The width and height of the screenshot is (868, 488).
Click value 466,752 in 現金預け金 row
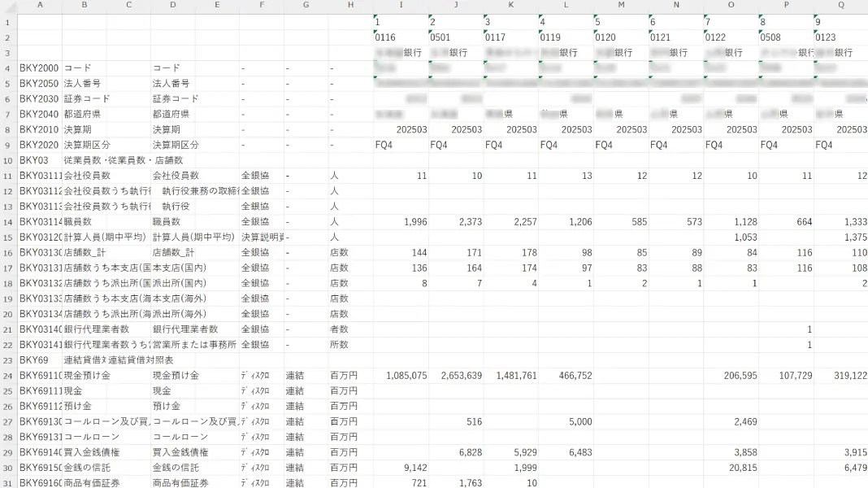[x=575, y=376]
